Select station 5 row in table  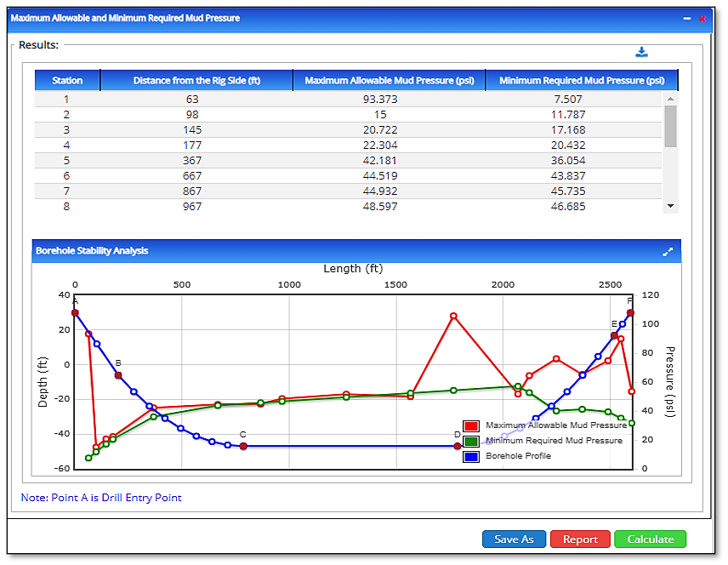tap(348, 161)
